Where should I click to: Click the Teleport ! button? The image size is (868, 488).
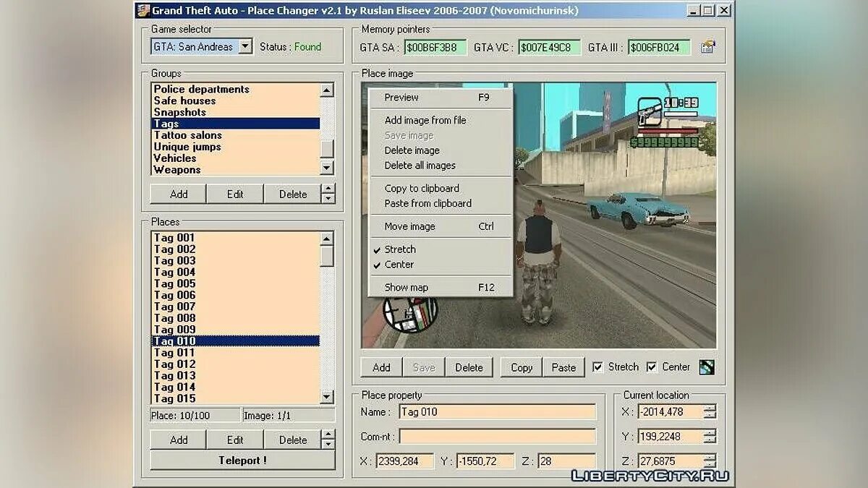tap(242, 461)
